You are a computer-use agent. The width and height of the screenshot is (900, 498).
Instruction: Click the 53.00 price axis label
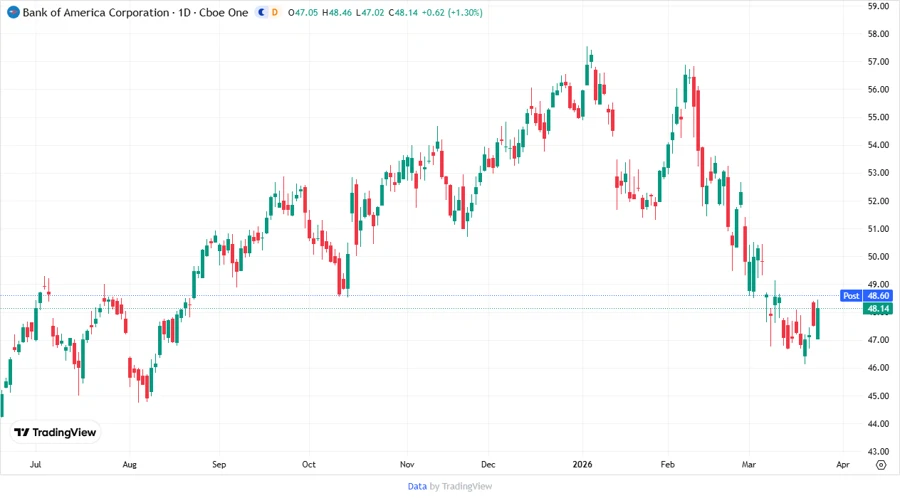pos(878,173)
